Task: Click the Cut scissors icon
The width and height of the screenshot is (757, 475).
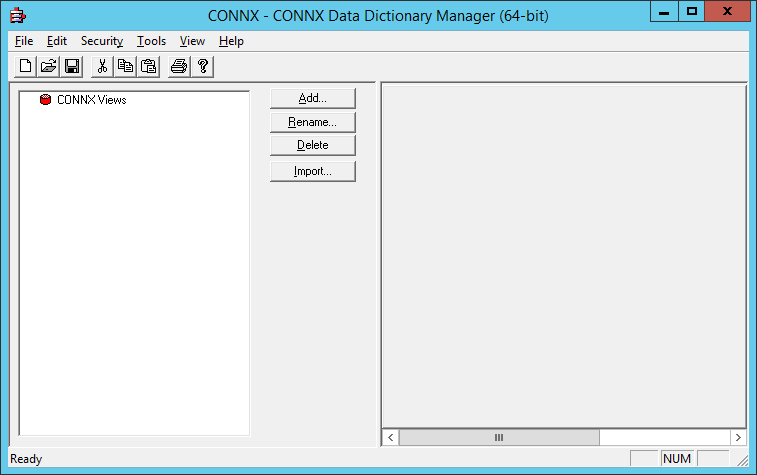Action: 102,66
